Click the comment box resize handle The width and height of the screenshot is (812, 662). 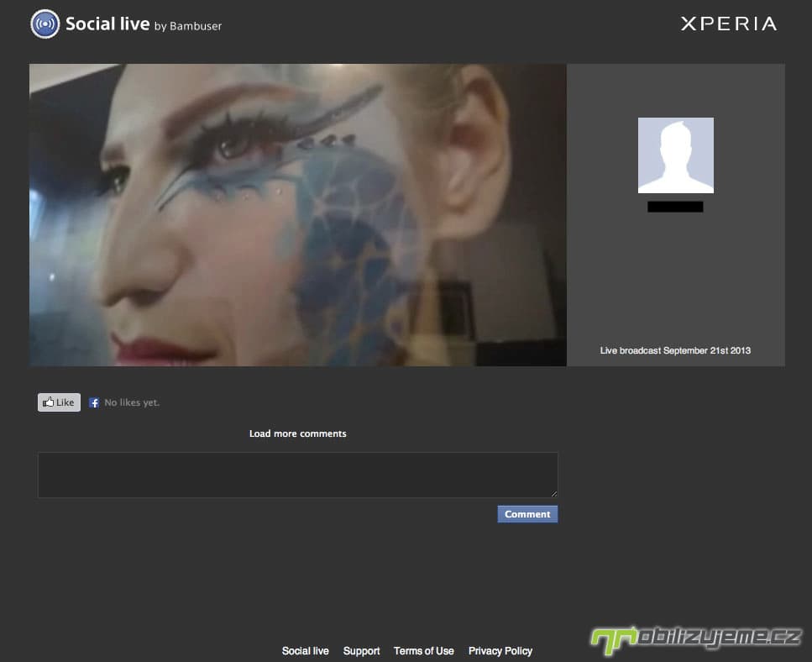point(553,494)
